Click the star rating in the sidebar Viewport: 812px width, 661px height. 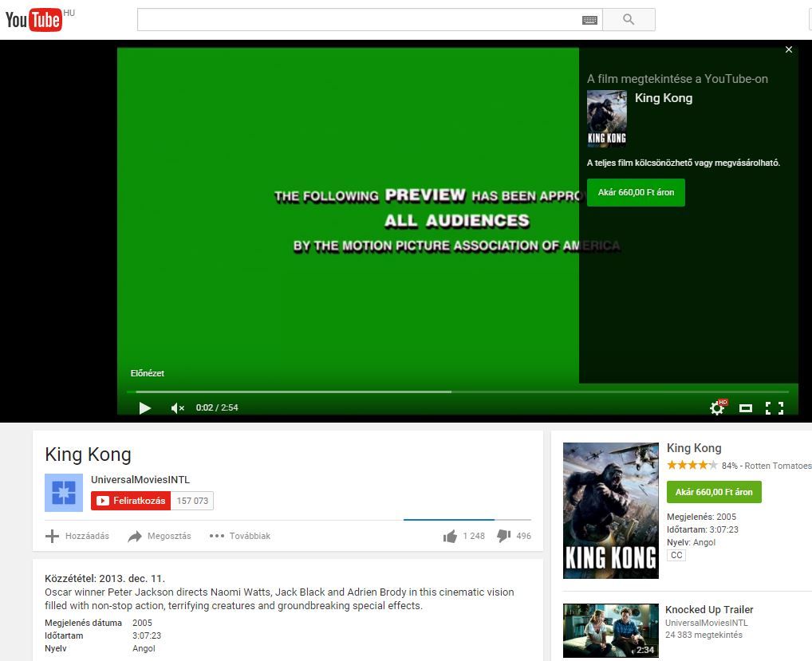tap(692, 466)
